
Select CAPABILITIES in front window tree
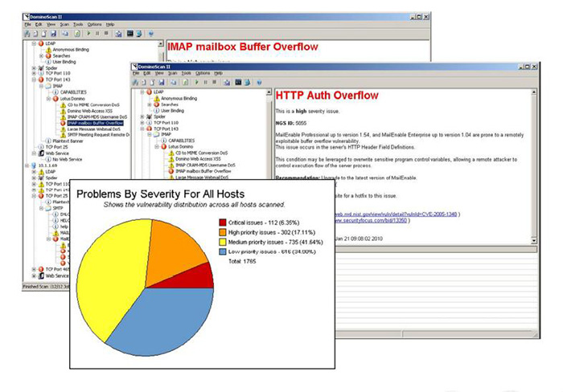(x=181, y=141)
